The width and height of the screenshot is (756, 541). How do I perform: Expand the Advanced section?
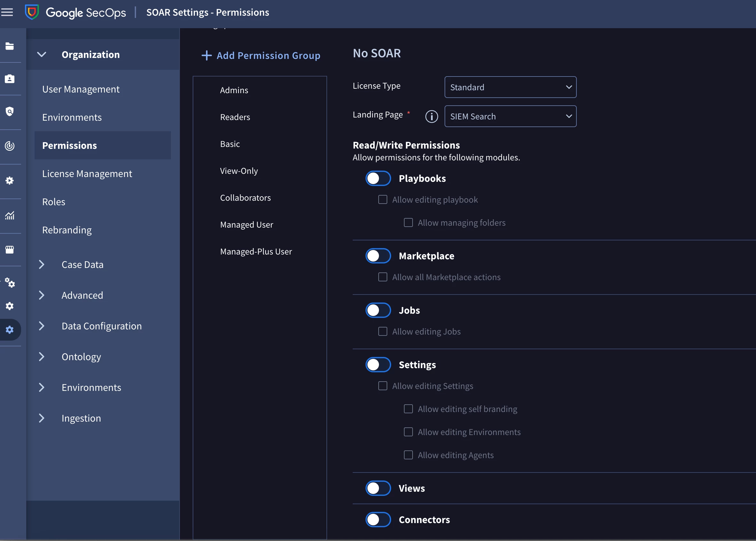pyautogui.click(x=42, y=295)
